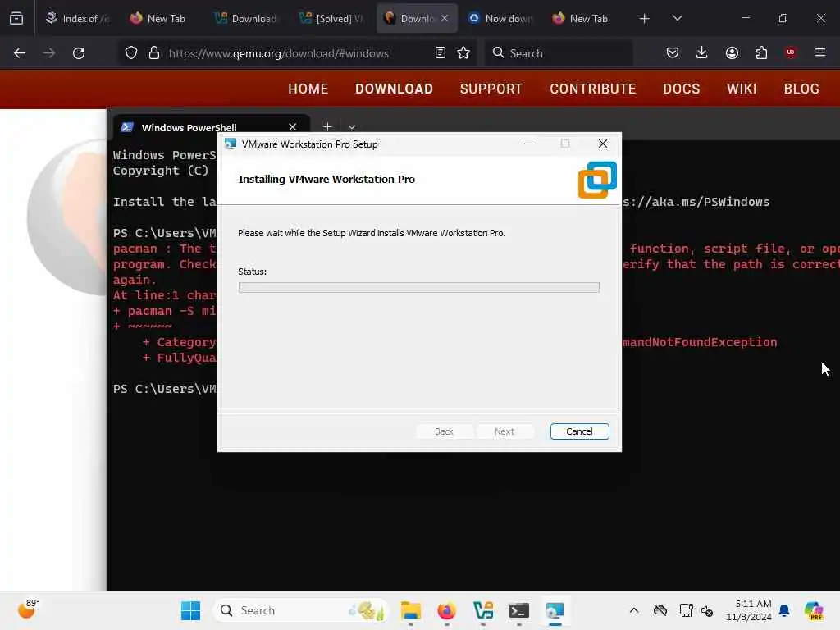Click the installer status progress bar

point(419,288)
